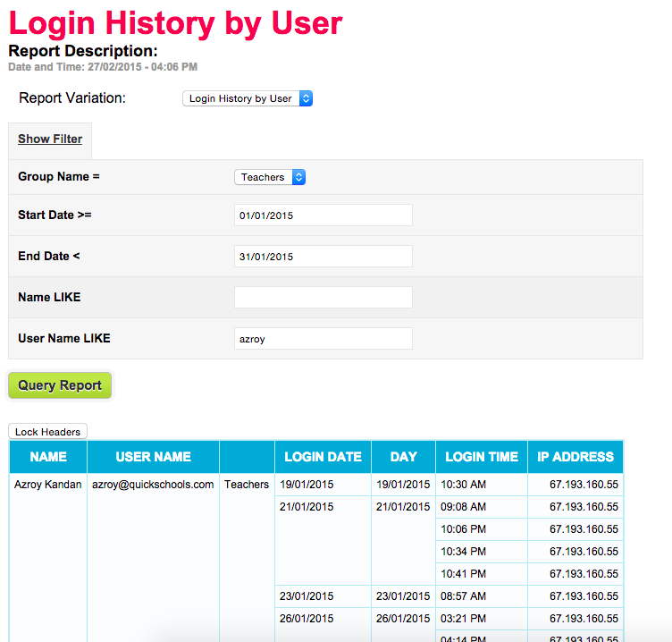
Task: Click the NAME column header
Action: tap(48, 457)
